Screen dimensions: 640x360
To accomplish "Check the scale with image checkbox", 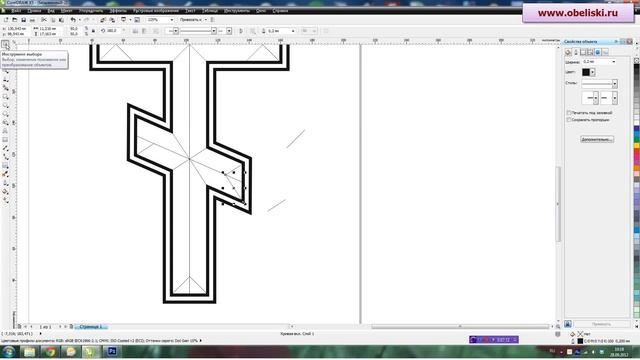I will coord(569,120).
